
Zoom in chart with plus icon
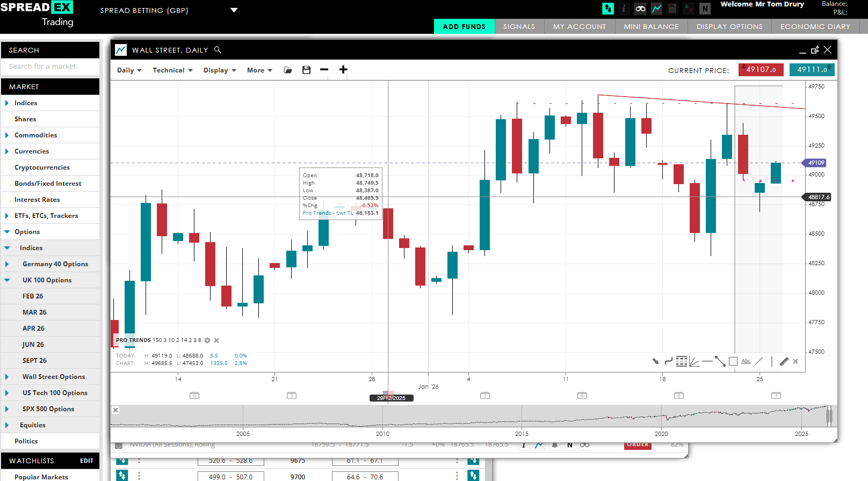click(x=343, y=70)
